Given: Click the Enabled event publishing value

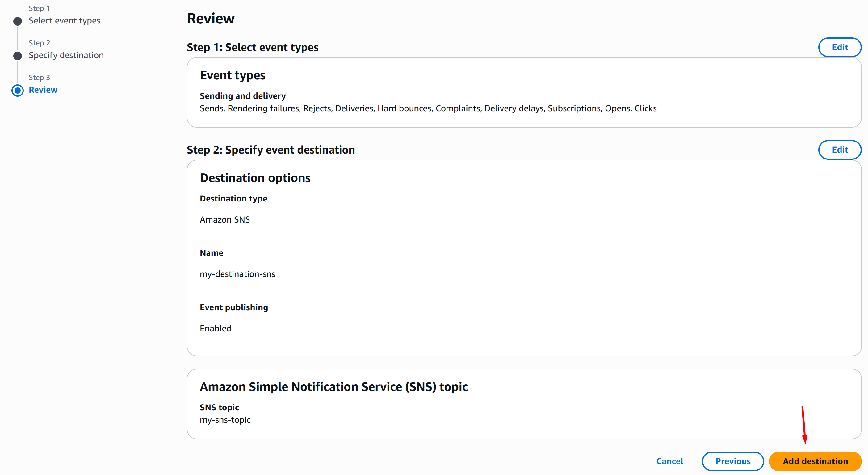Looking at the screenshot, I should click(215, 328).
